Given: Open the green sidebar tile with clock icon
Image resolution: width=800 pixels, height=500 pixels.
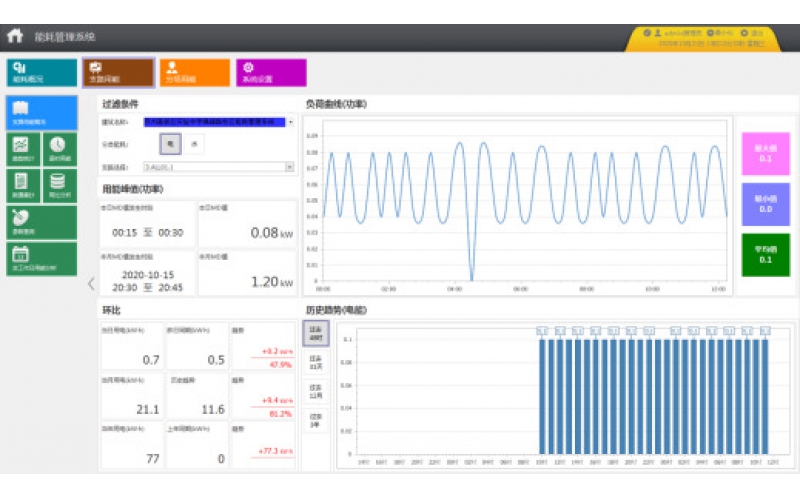Looking at the screenshot, I should coord(59,150).
